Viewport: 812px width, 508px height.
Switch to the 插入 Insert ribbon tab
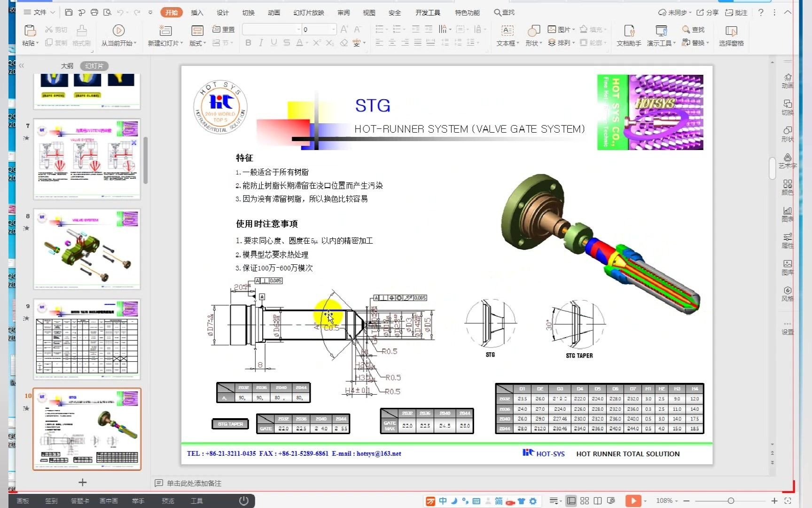point(197,13)
